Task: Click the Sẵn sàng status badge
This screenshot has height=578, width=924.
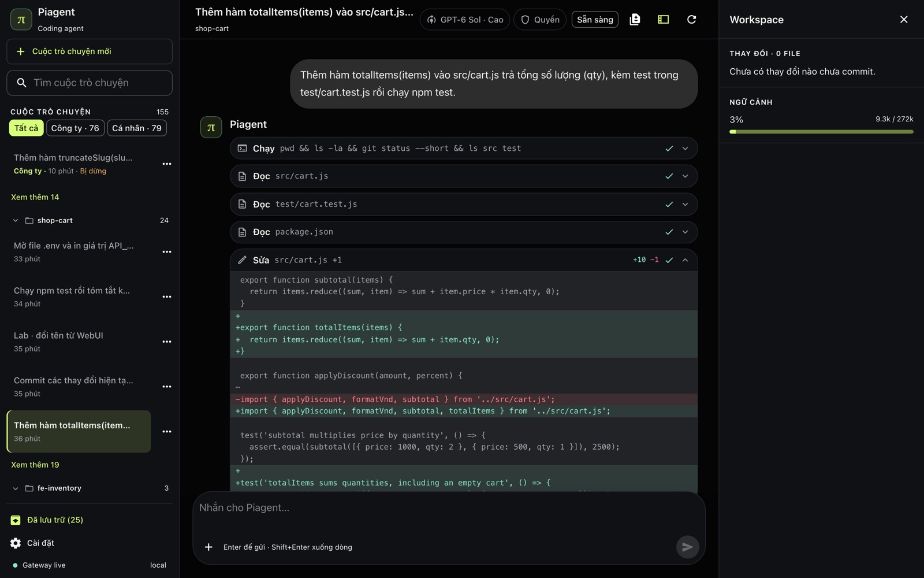Action: tap(595, 20)
